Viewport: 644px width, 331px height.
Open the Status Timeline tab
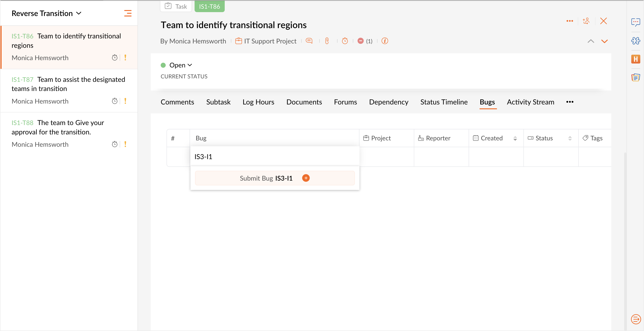click(x=444, y=102)
